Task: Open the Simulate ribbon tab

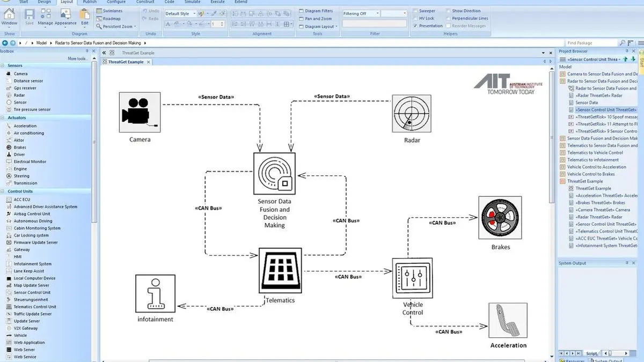Action: coord(192,2)
